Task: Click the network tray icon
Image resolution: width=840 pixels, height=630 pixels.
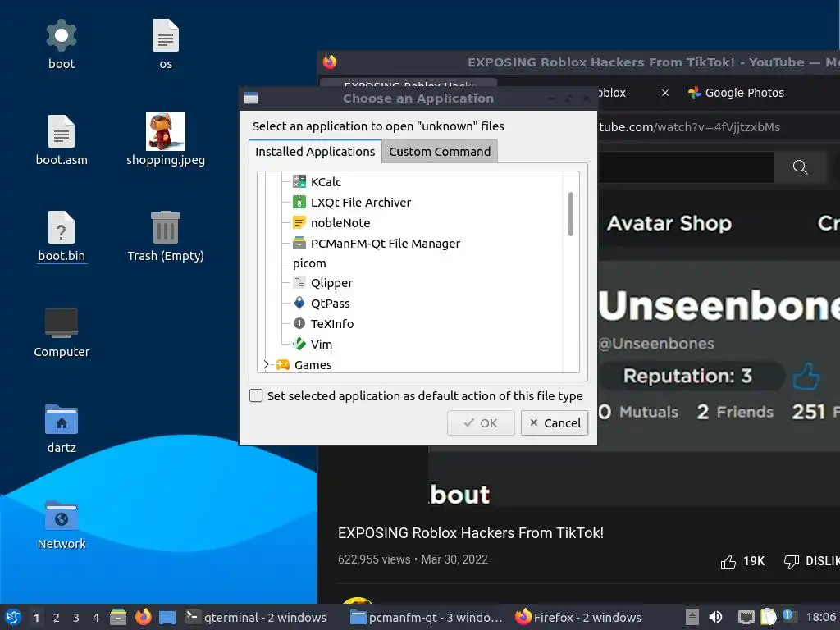Action: (x=746, y=618)
